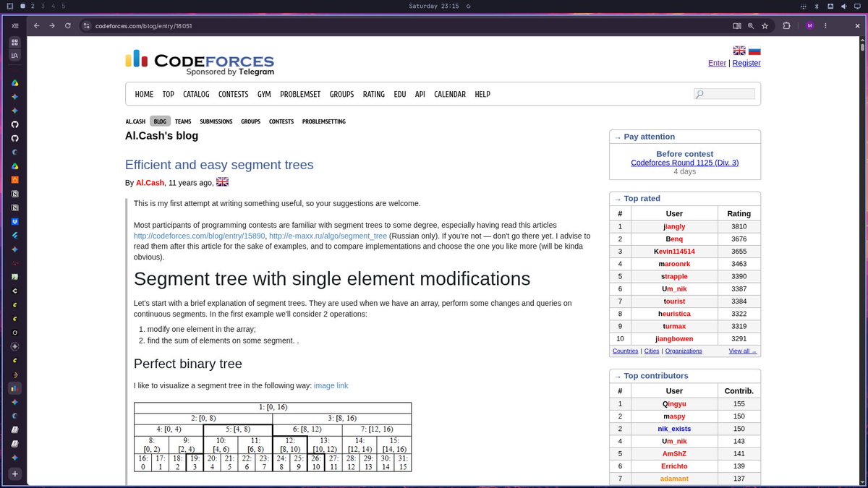
Task: Switch site language to English flag
Action: [x=739, y=51]
